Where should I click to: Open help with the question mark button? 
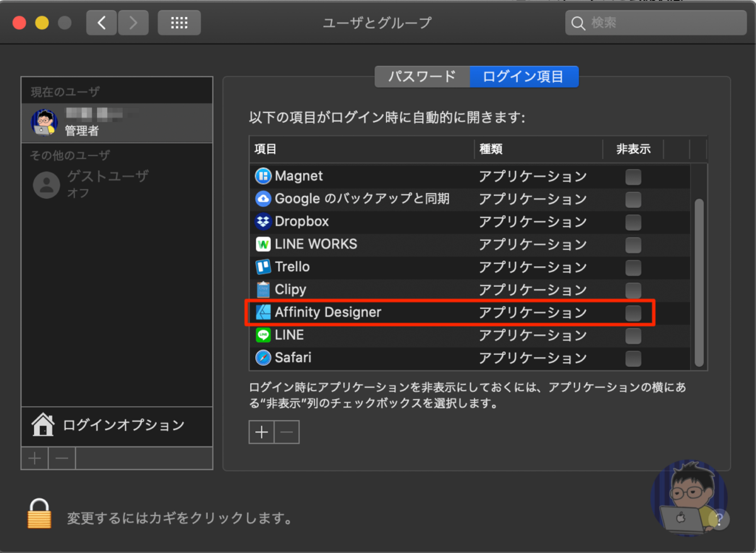click(719, 519)
